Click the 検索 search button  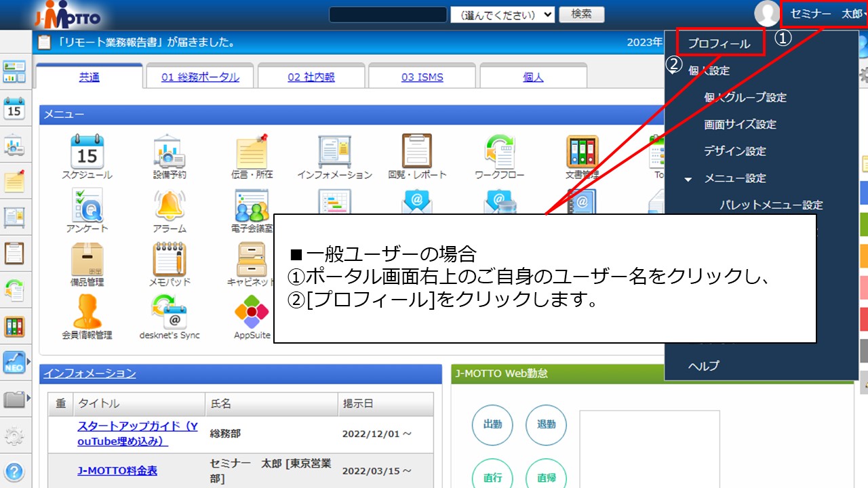click(x=582, y=14)
